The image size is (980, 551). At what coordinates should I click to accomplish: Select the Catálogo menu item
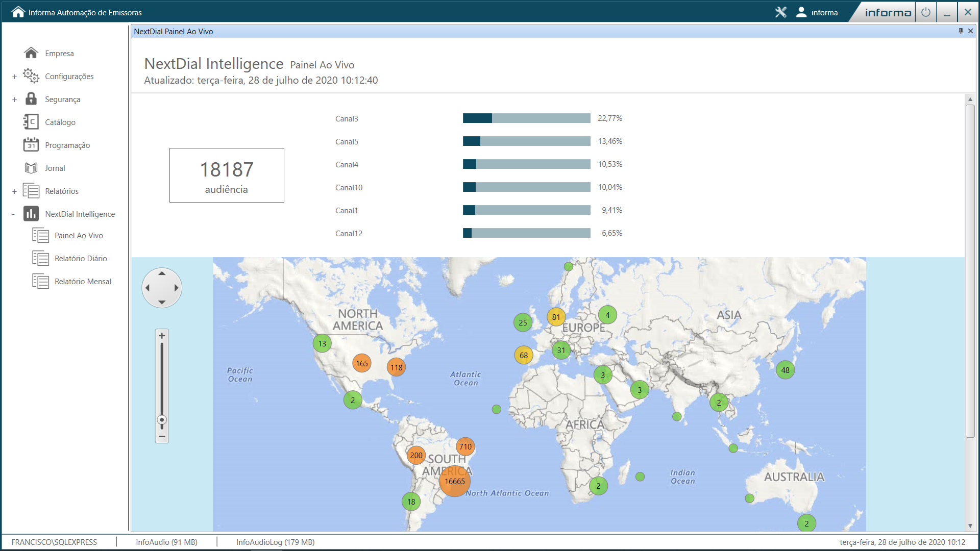click(60, 122)
